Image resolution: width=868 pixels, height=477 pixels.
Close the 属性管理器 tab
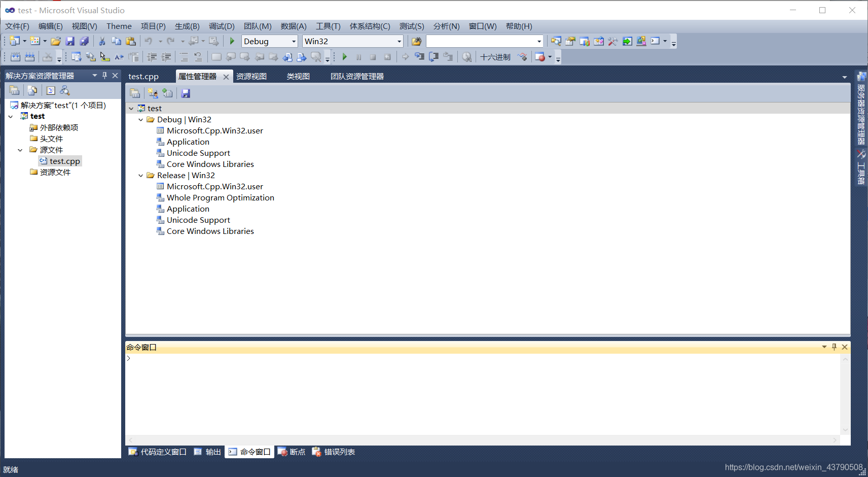click(226, 77)
